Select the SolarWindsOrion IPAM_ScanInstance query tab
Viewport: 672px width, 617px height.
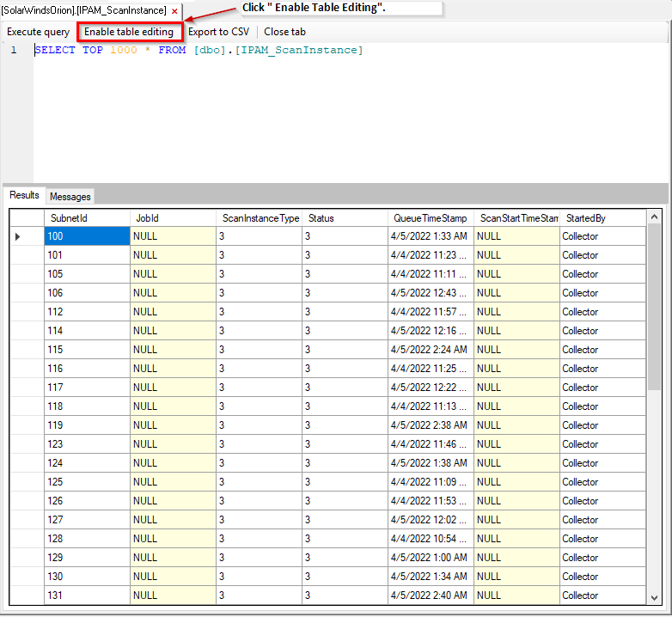(84, 10)
